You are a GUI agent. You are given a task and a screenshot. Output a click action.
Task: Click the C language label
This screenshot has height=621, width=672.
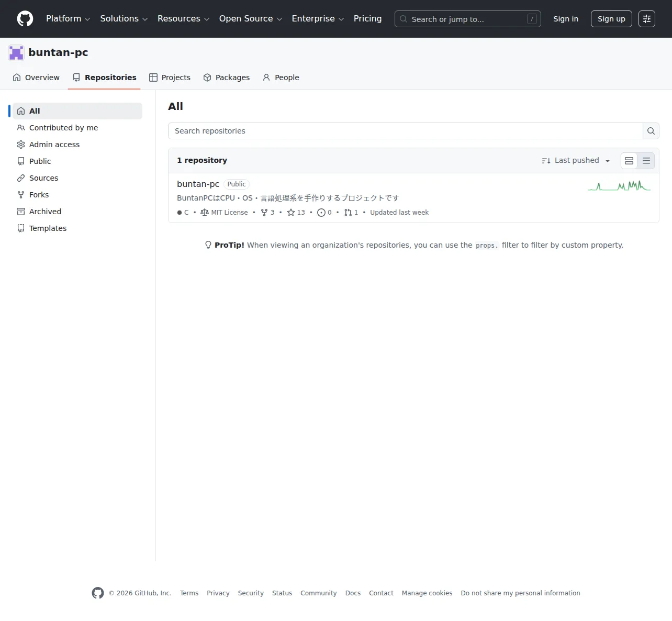[x=183, y=213]
